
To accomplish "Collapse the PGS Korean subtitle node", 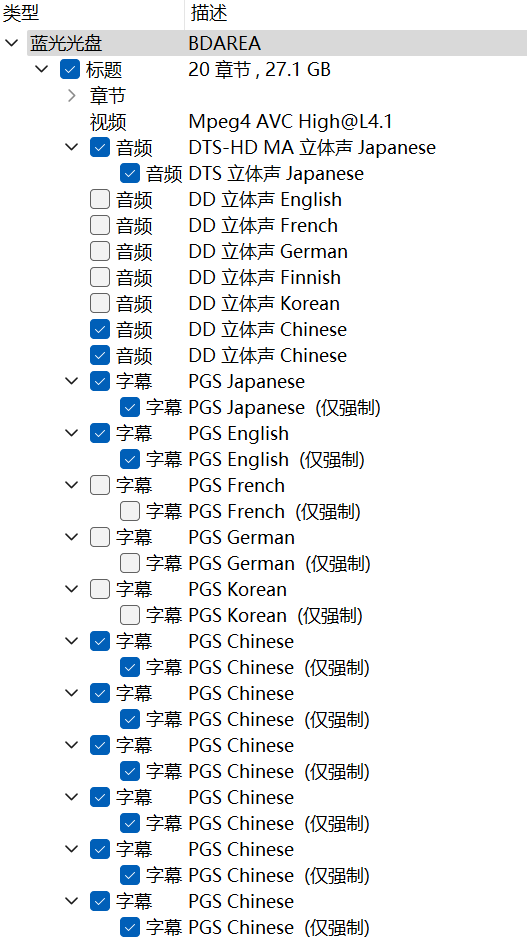I will coord(72,589).
